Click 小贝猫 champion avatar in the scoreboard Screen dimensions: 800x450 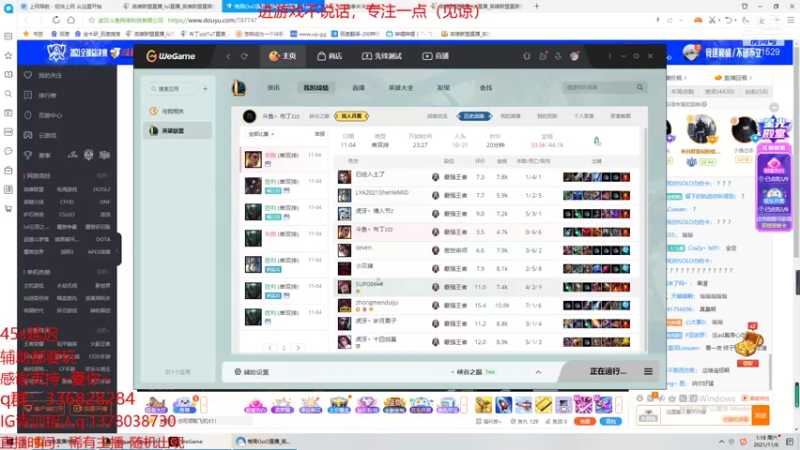(x=344, y=269)
